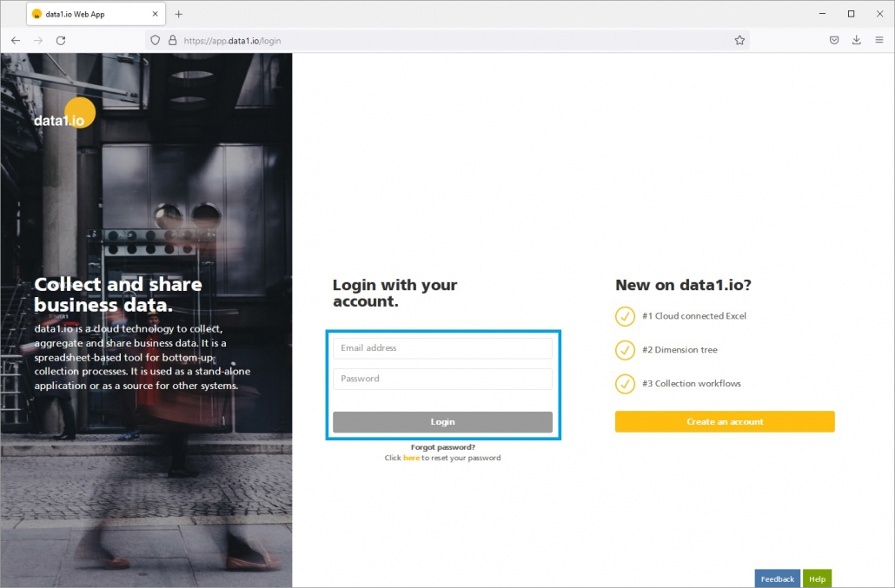Select the data1.io Web App tab
The height and width of the screenshot is (588, 895).
click(96, 14)
